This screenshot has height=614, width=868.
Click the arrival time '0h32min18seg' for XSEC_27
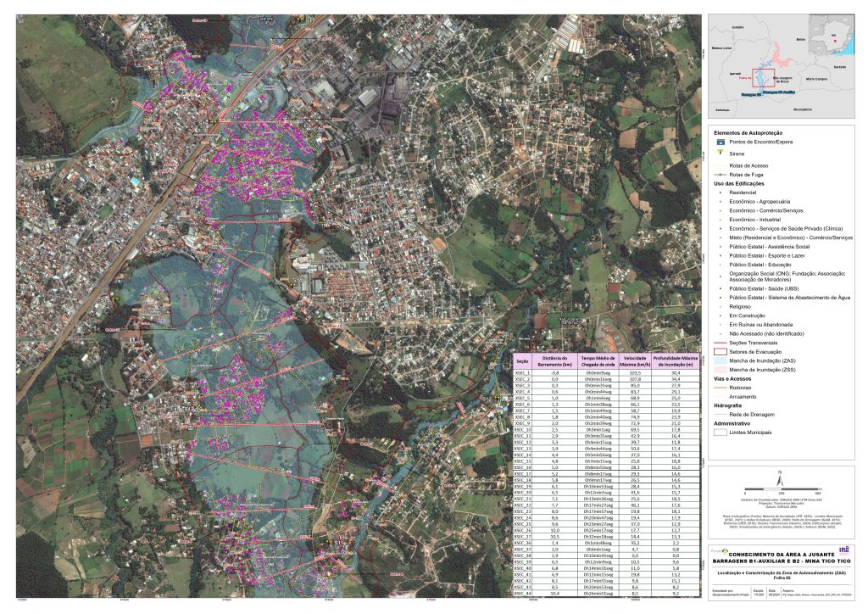[x=598, y=537]
